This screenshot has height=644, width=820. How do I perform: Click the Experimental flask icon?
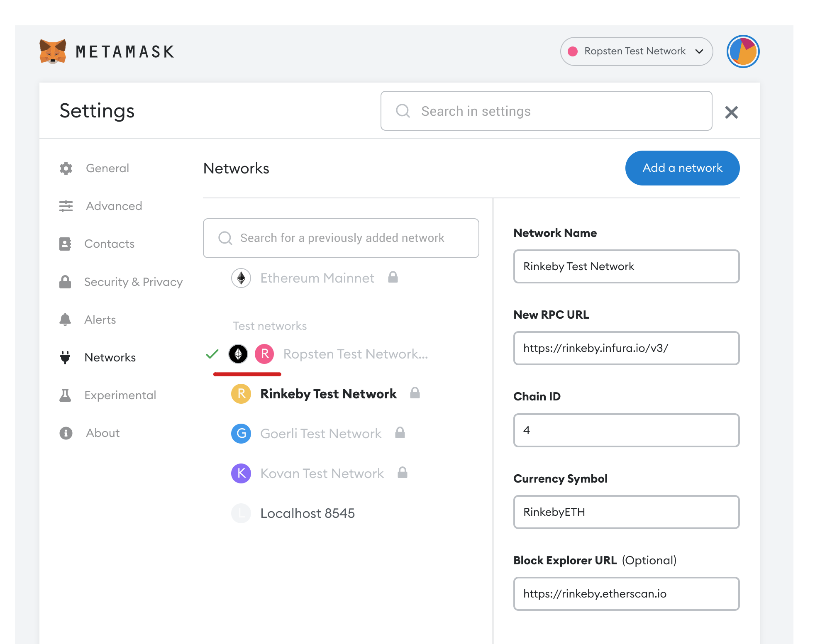click(66, 395)
